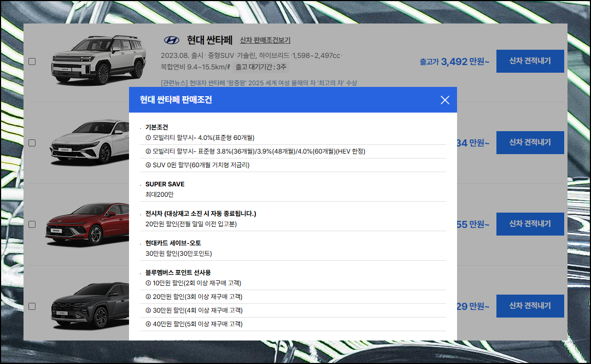Screen dimensions: 591x364
Task: Select the SUV 0원 할부 line
Action: point(197,165)
